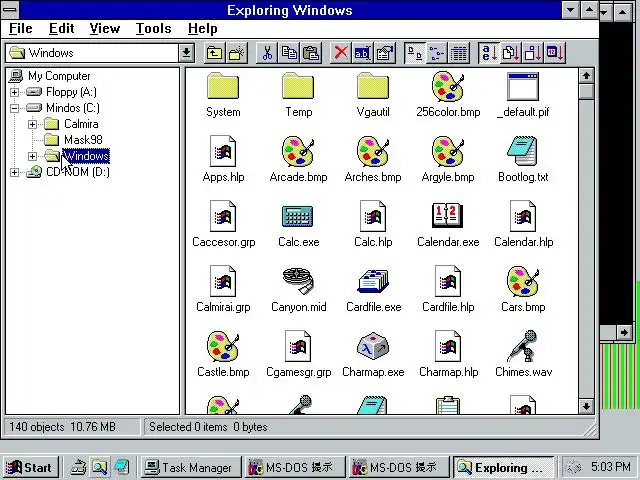
Task: Expand the Calmira folder node
Action: pos(32,124)
